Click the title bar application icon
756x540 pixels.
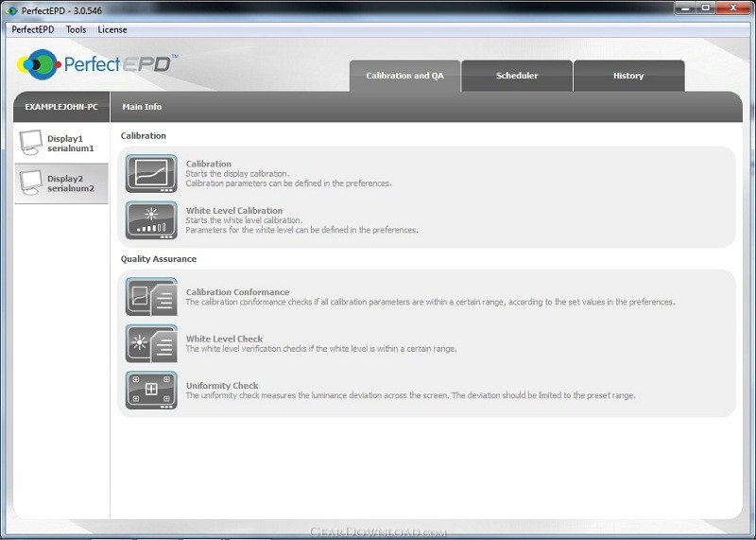pyautogui.click(x=11, y=10)
